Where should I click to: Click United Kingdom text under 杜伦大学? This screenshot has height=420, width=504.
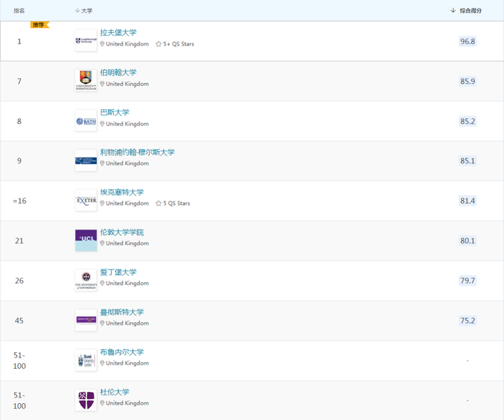pos(127,403)
